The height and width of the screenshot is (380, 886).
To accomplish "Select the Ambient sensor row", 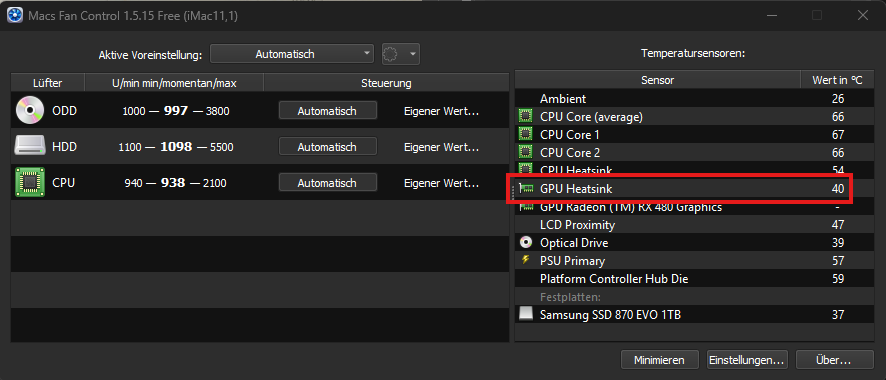I will (694, 99).
